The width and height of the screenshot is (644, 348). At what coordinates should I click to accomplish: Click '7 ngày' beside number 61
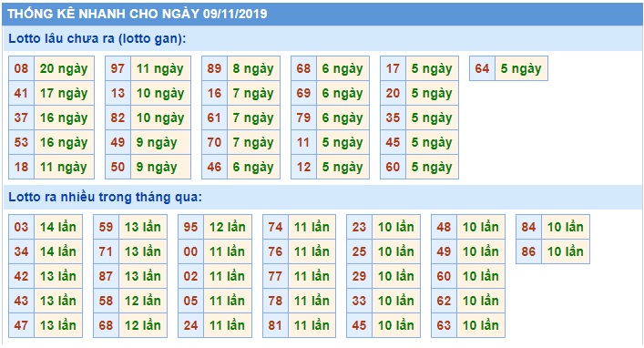(x=253, y=118)
